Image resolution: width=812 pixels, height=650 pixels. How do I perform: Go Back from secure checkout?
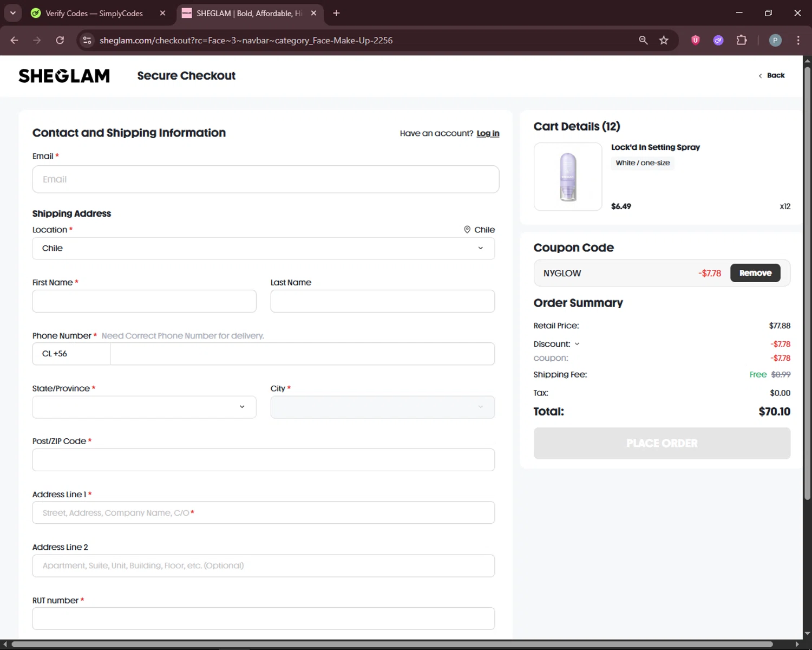point(771,75)
